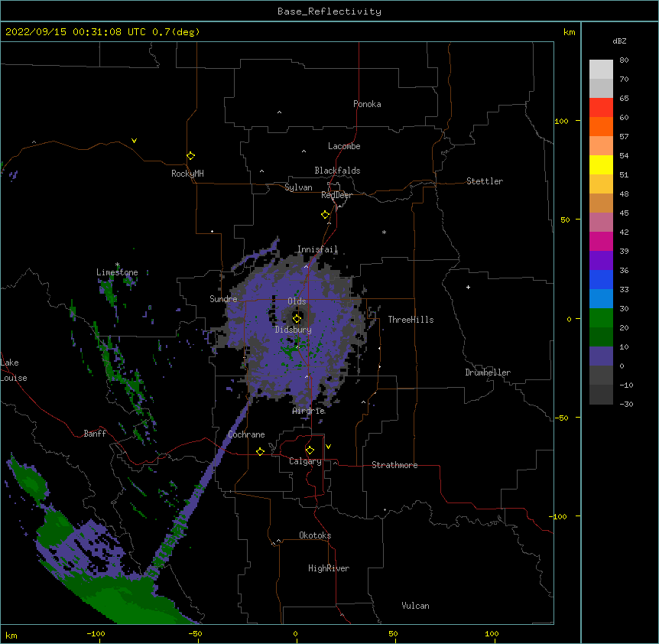Click the yellow V marker northeast of Calgary
The image size is (659, 644).
pos(328,447)
